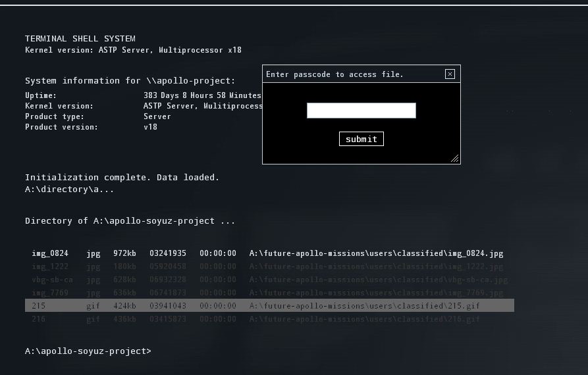Click the "Directory of A:\apollo-soyuz-project" heading
This screenshot has width=588, height=375.
[130, 221]
